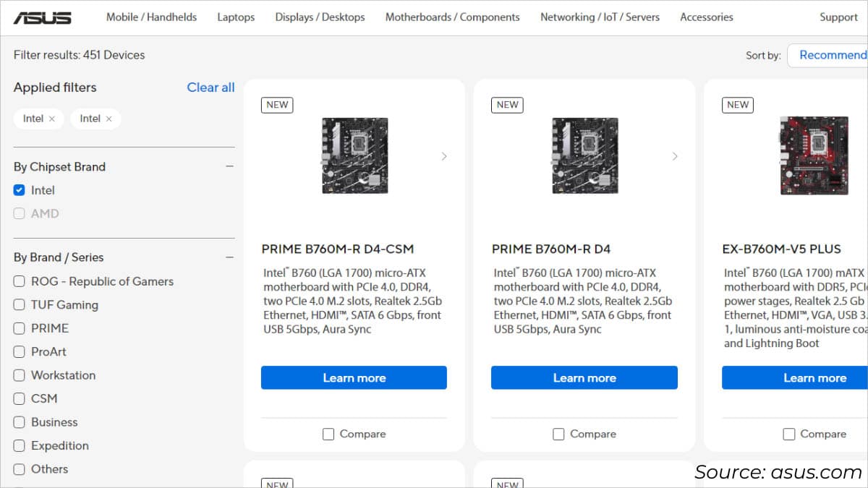Click Learn more on PRIME B760M-R D4
The width and height of the screenshot is (868, 488).
tap(584, 377)
